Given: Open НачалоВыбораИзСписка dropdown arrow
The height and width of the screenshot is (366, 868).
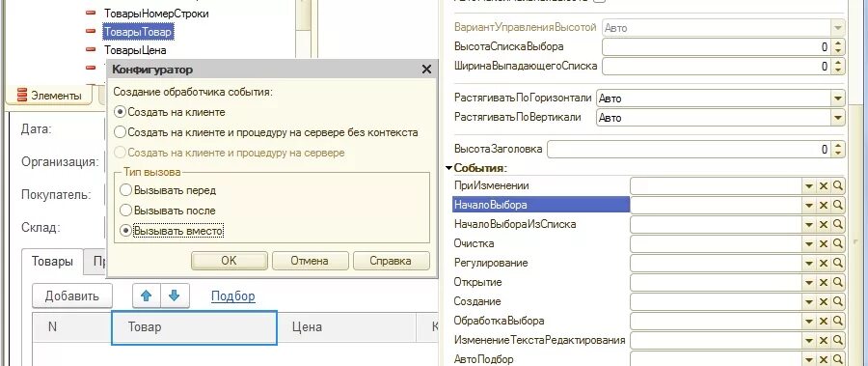Looking at the screenshot, I should (x=809, y=225).
